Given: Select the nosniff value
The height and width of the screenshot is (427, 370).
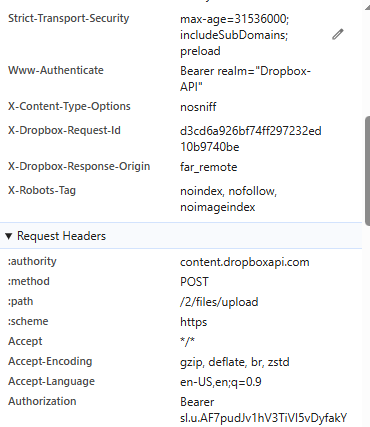Looking at the screenshot, I should pyautogui.click(x=198, y=107).
